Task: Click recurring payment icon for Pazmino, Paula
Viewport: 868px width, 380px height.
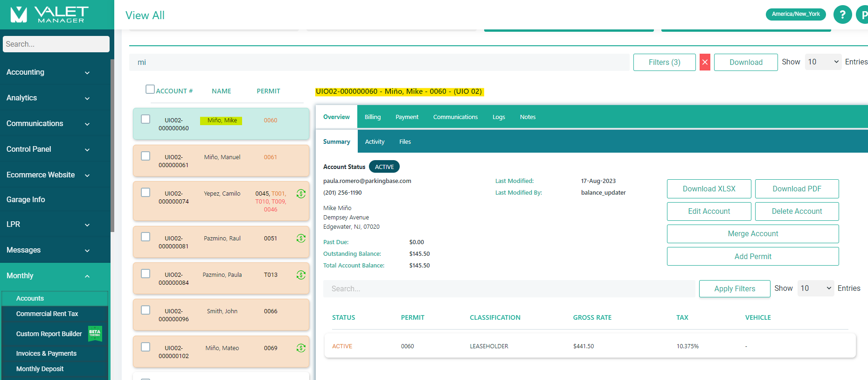Action: tap(301, 275)
